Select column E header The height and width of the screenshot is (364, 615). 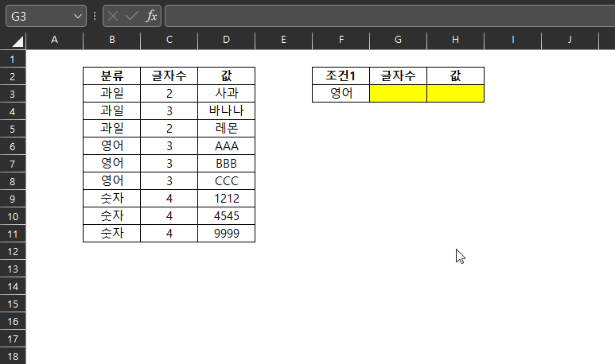(283, 40)
